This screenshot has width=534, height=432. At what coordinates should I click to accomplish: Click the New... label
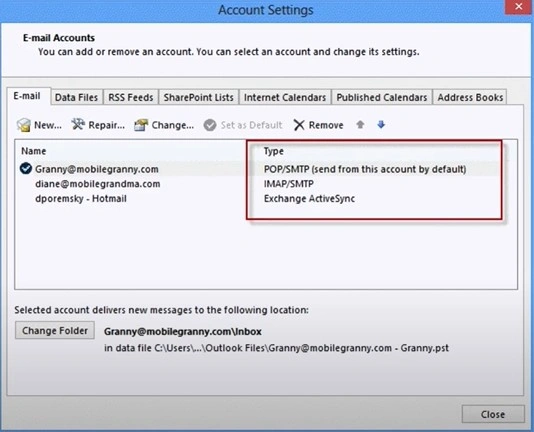[48, 125]
